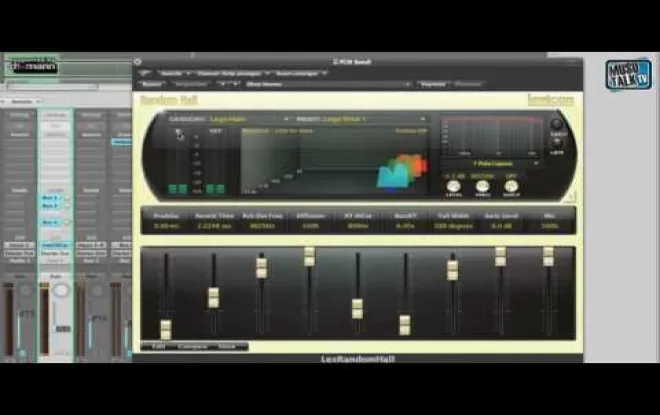Click the Predelay parameter value
Screen dimensions: 660x415
[x=166, y=226]
